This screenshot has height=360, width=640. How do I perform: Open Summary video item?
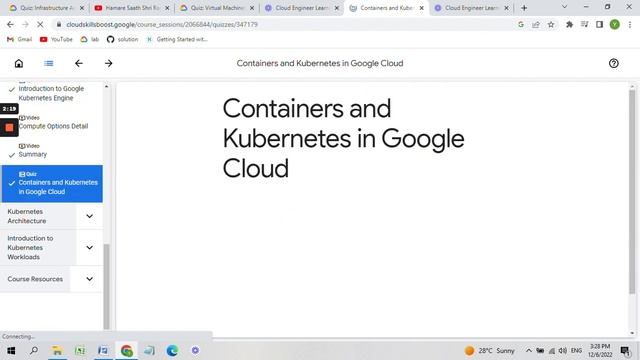tap(33, 154)
